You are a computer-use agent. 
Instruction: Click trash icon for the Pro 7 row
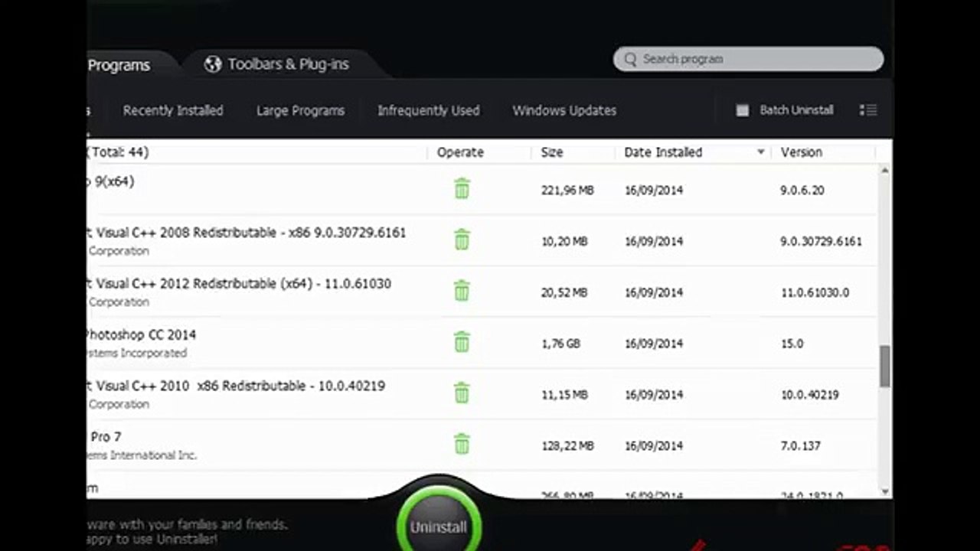(x=462, y=444)
